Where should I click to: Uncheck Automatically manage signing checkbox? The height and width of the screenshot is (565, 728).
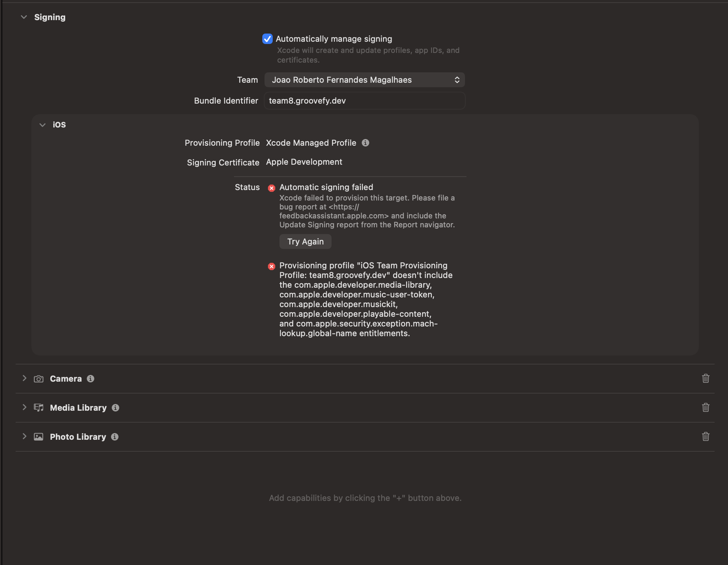click(x=267, y=39)
